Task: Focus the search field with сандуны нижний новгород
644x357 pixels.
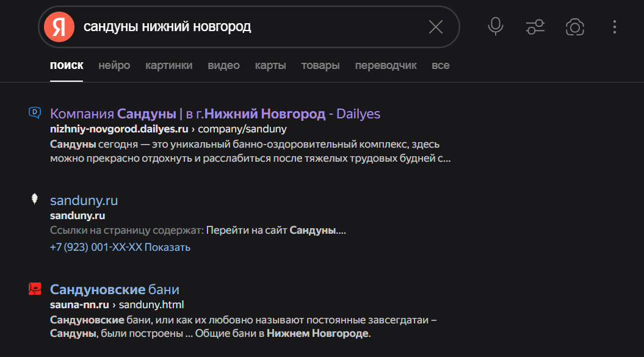Action: tap(244, 27)
